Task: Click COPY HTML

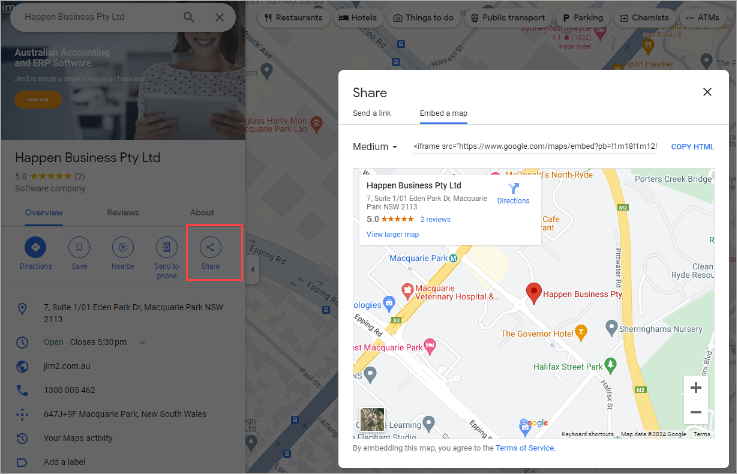Action: click(x=692, y=147)
